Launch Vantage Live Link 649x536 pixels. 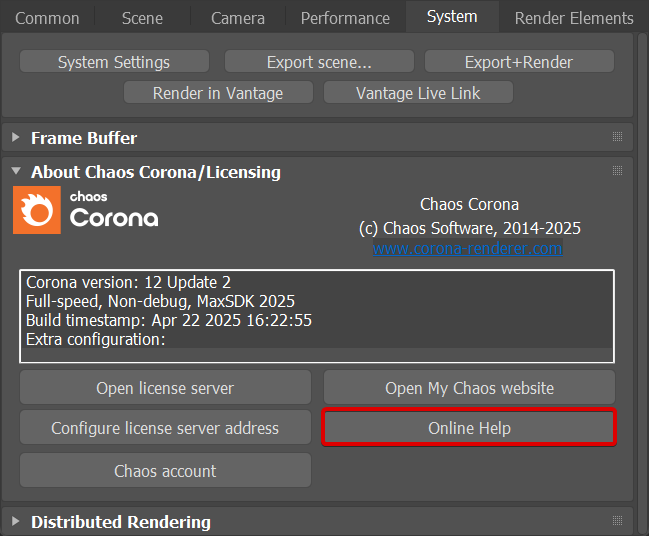(x=418, y=92)
